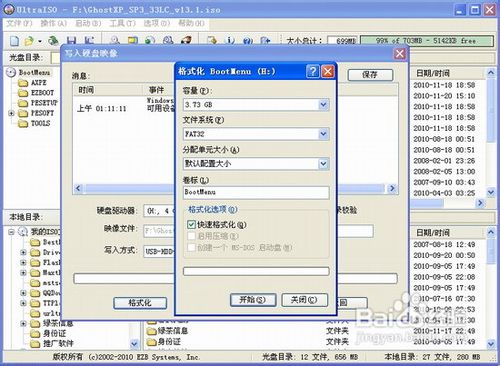Click the Convert image green disc icon
The height and width of the screenshot is (366, 500).
pos(150,41)
